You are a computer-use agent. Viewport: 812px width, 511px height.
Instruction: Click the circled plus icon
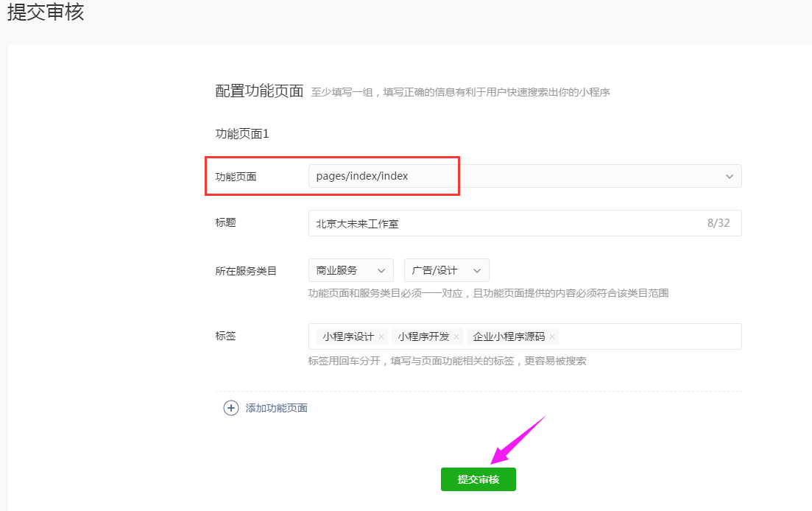[231, 408]
